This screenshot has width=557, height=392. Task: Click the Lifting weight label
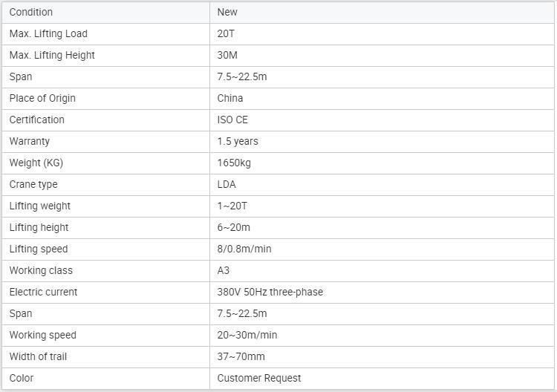40,206
